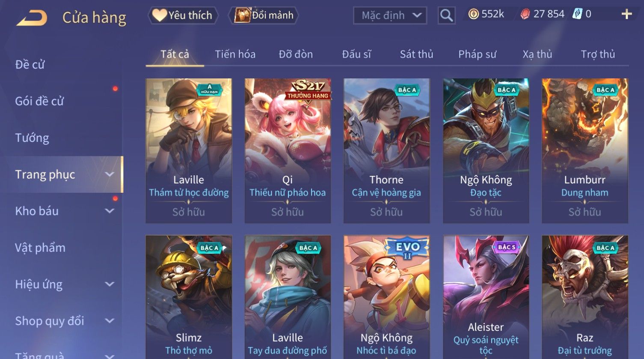
Task: Click the heart icon in Yêu thích
Action: pos(159,15)
